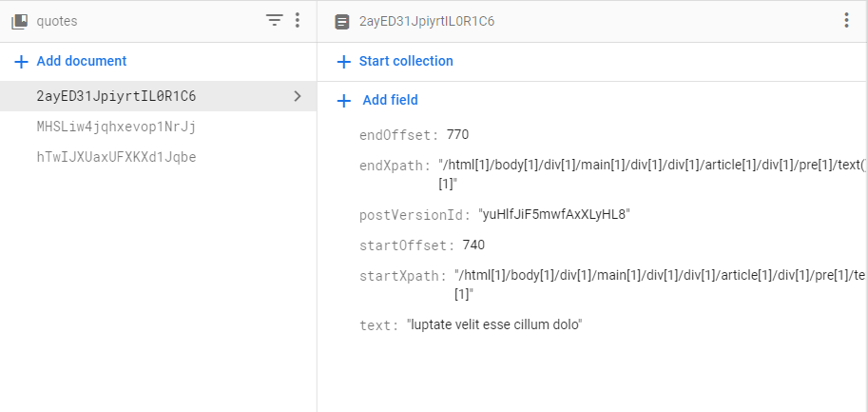Select document 2ayED31JpiyrtIL0R1C6 in list

(x=159, y=96)
